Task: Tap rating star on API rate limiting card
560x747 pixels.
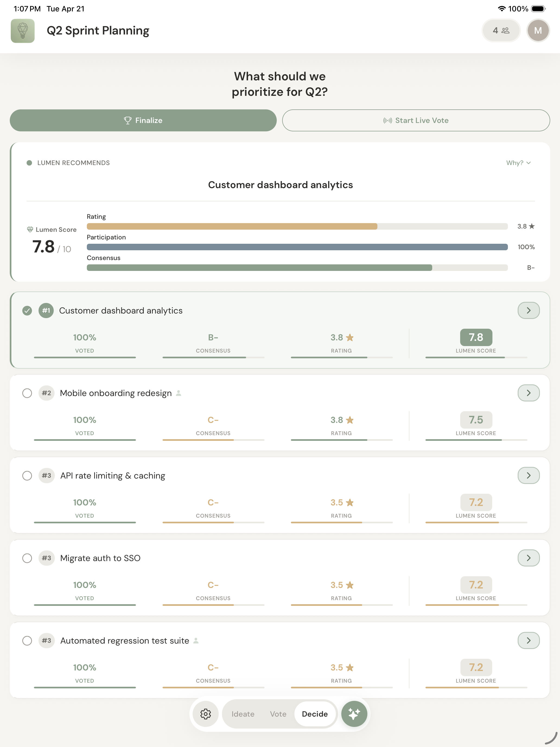Action: click(350, 502)
